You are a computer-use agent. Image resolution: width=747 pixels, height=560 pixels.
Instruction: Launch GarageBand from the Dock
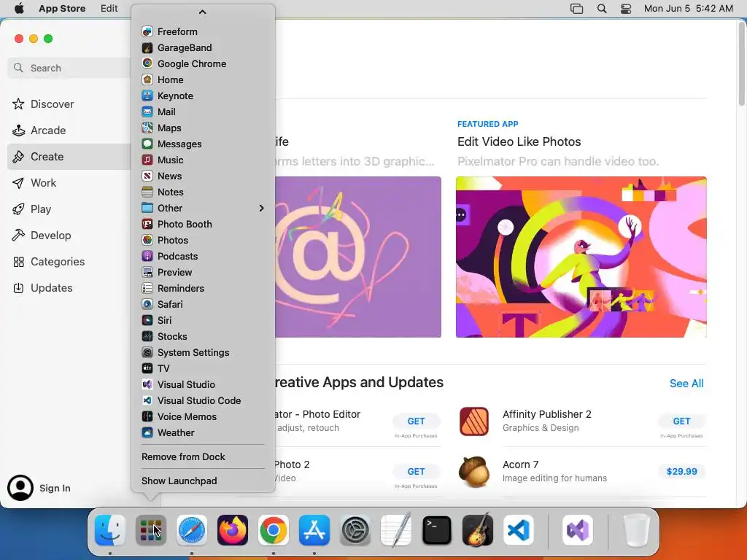tap(478, 530)
